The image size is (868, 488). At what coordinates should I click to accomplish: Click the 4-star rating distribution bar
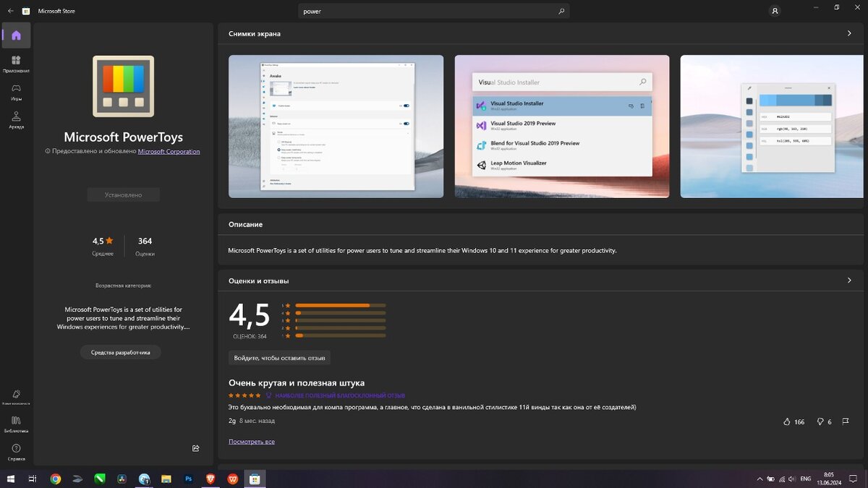pyautogui.click(x=340, y=313)
